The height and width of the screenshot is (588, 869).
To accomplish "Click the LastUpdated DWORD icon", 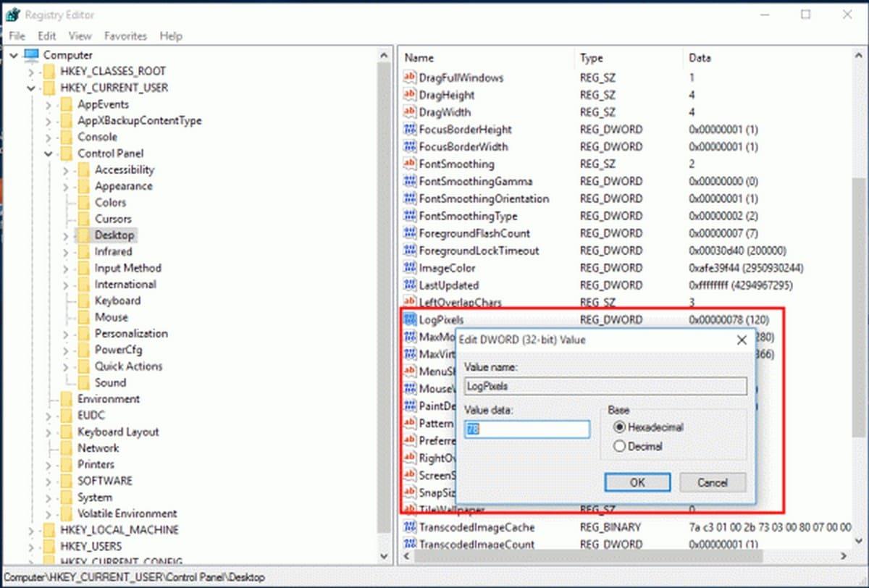I will click(x=410, y=285).
